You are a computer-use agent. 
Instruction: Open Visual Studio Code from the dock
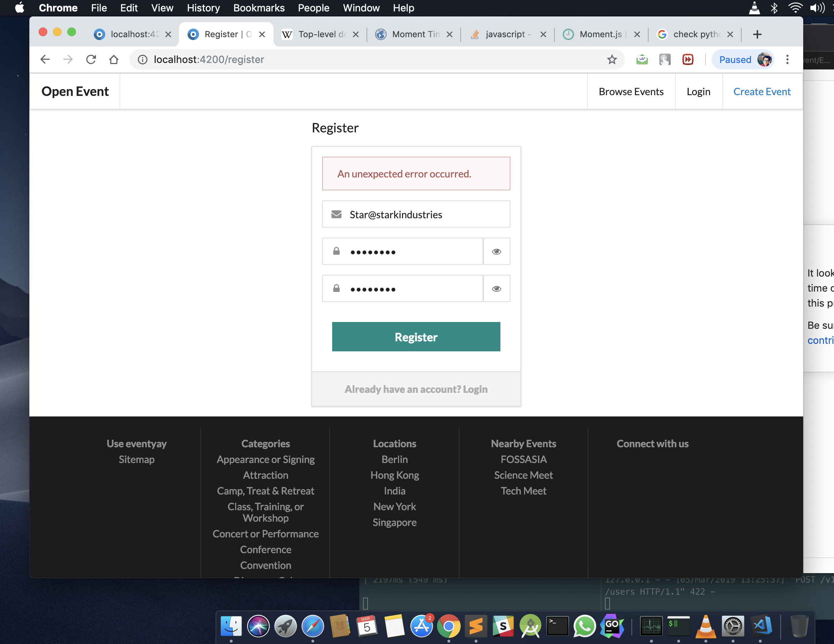coord(760,626)
